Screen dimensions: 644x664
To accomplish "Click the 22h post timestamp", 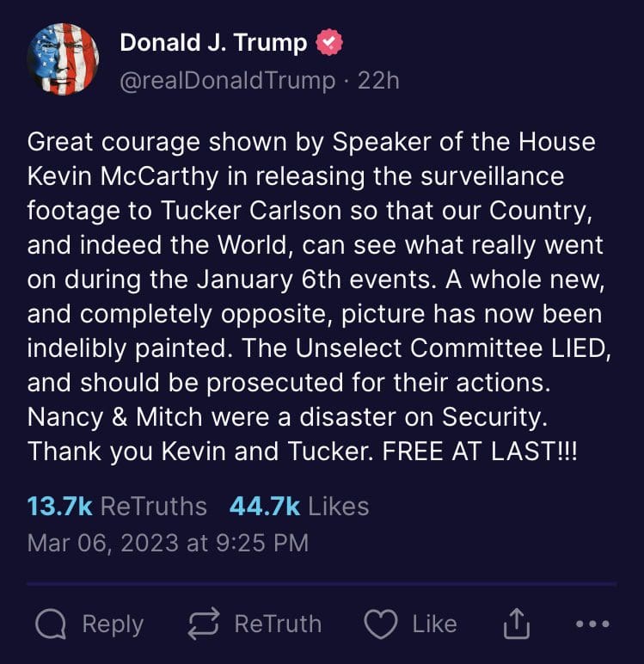I will [x=379, y=81].
